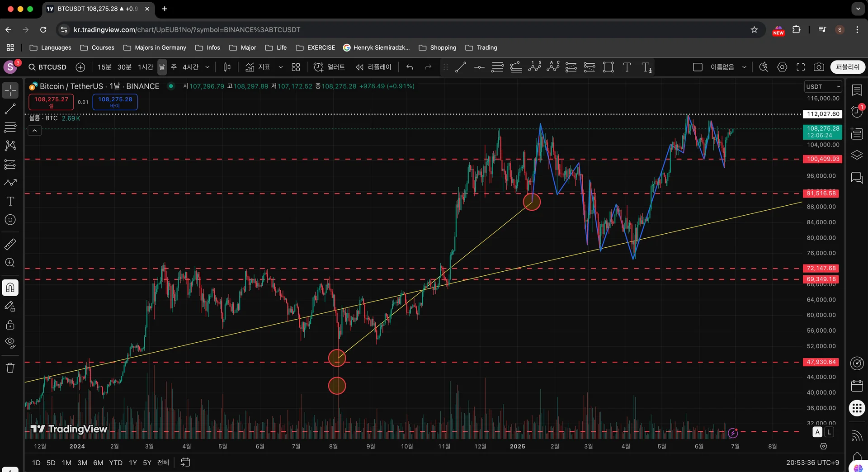Select the Text tool in left sidebar
Image resolution: width=868 pixels, height=472 pixels.
coord(10,201)
